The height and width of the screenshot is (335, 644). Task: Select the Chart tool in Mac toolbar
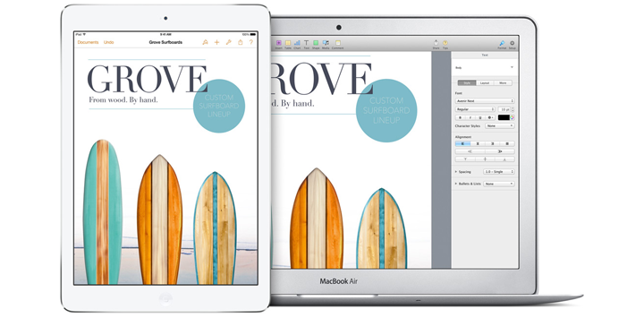pos(297,45)
